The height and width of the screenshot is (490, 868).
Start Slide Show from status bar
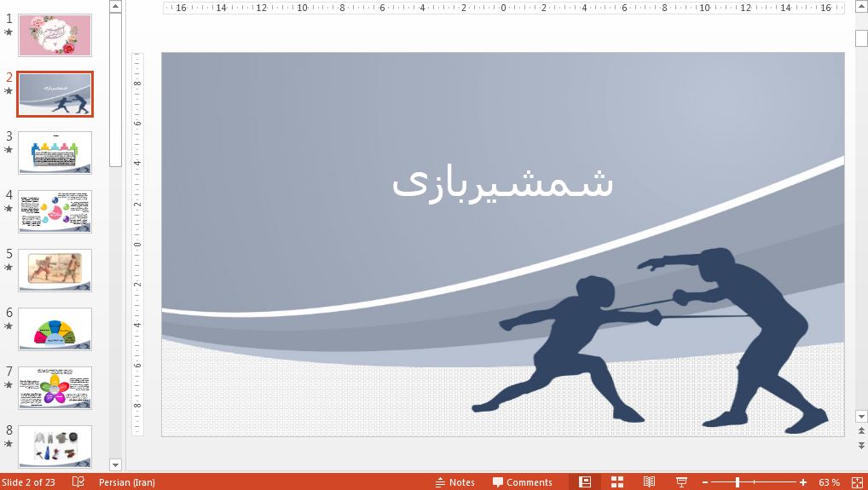[681, 482]
